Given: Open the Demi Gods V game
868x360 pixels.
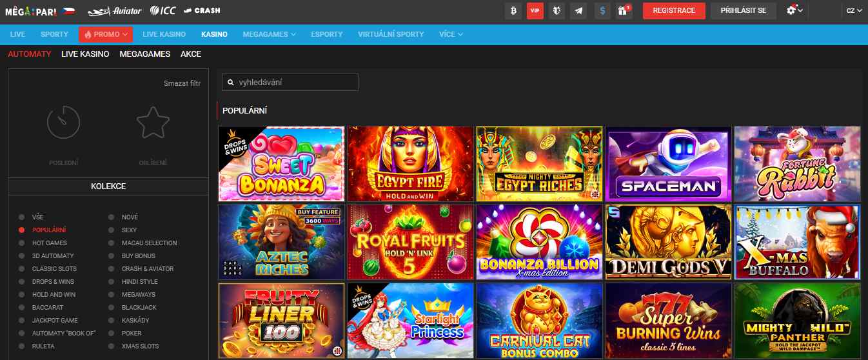Looking at the screenshot, I should coord(668,242).
